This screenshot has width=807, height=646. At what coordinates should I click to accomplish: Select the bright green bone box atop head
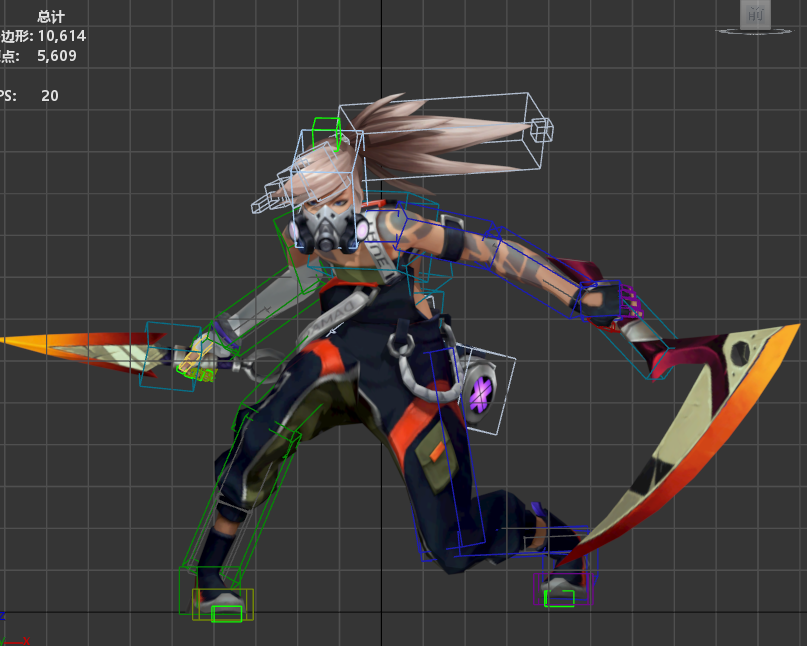tap(327, 132)
